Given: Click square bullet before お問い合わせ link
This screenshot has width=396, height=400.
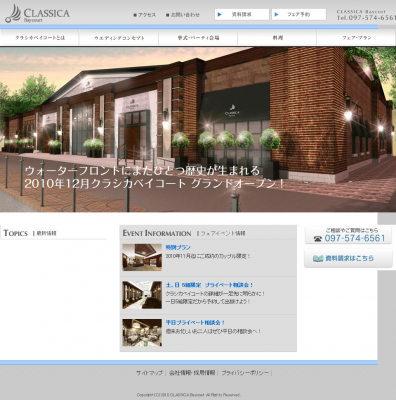Looking at the screenshot, I should point(168,15).
